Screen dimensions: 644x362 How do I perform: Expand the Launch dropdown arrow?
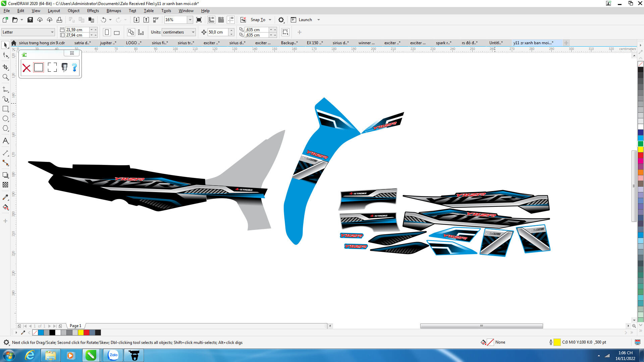pos(319,20)
